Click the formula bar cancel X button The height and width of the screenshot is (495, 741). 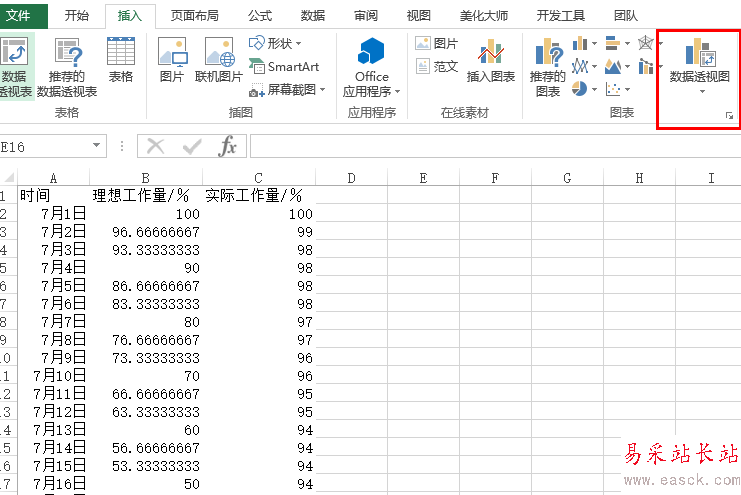155,146
